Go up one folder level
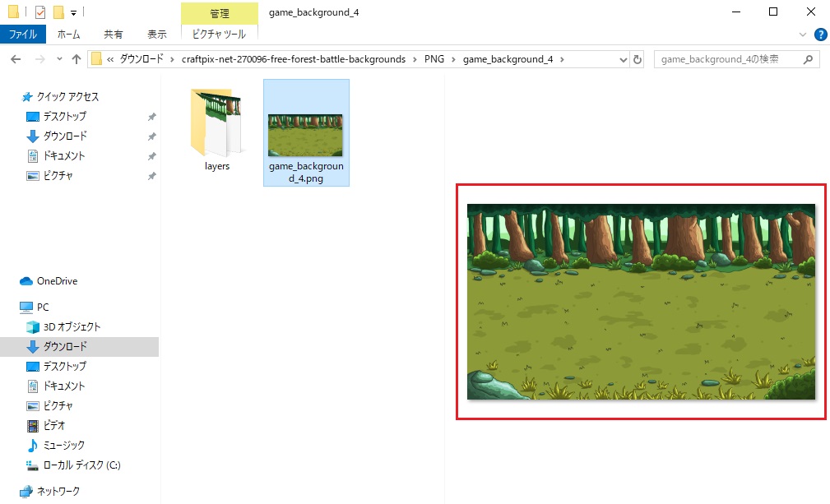Viewport: 830px width, 504px height. [77, 59]
